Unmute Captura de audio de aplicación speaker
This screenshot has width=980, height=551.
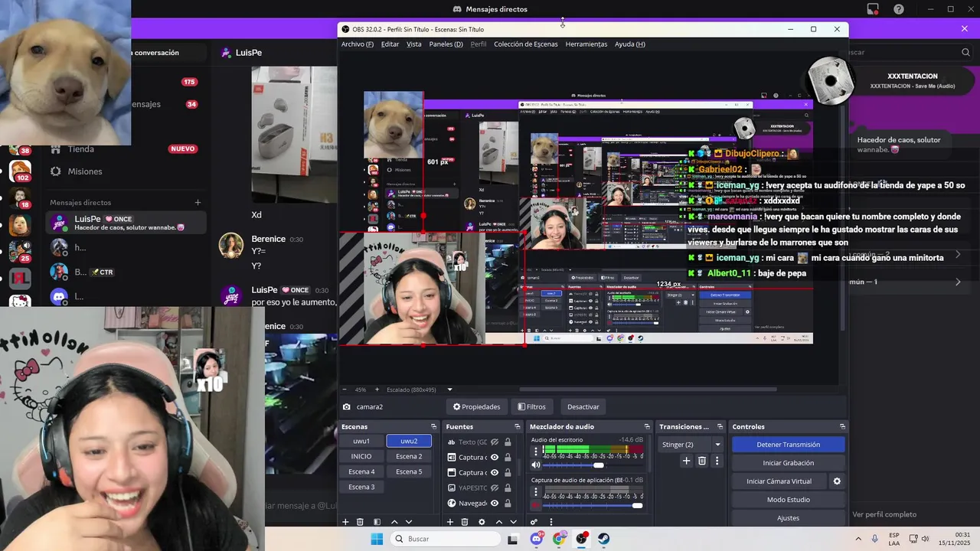click(536, 506)
